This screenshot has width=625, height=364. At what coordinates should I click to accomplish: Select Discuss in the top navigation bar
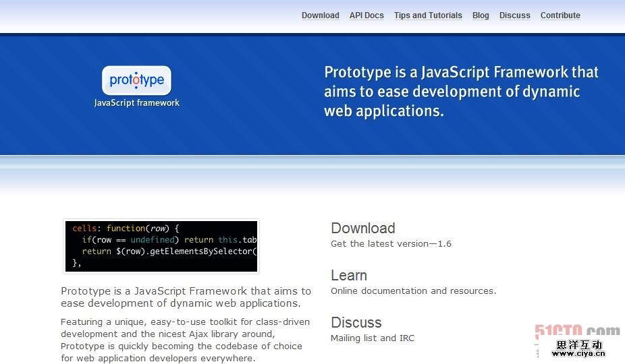point(514,16)
